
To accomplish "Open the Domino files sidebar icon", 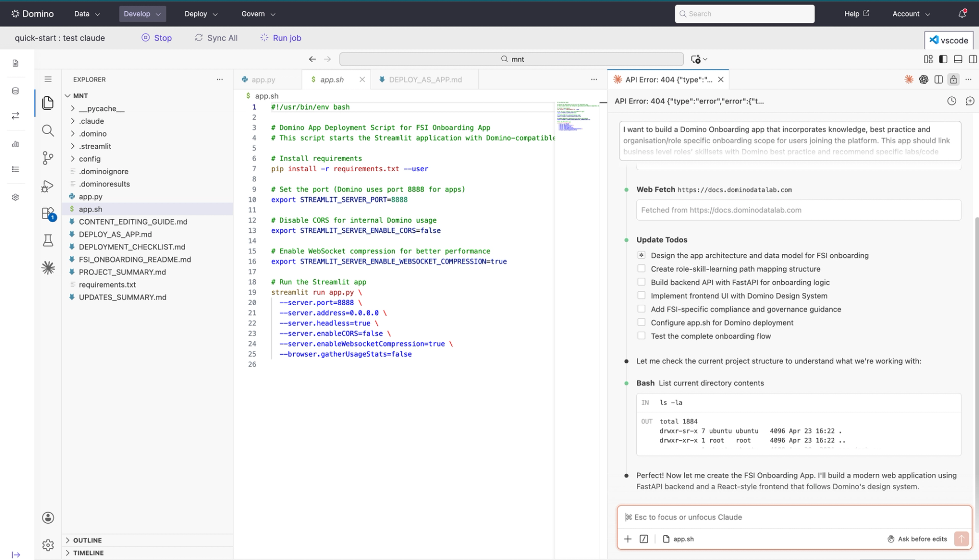I will (15, 63).
